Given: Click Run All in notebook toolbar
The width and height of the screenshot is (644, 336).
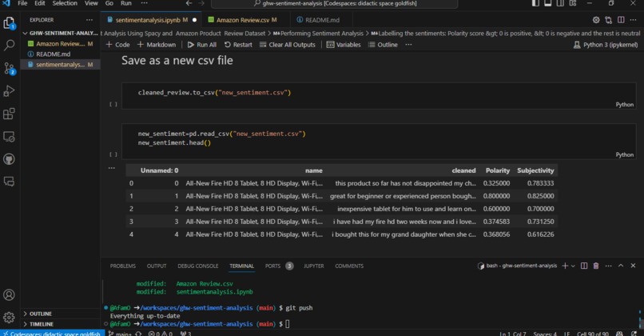Looking at the screenshot, I should pos(201,45).
